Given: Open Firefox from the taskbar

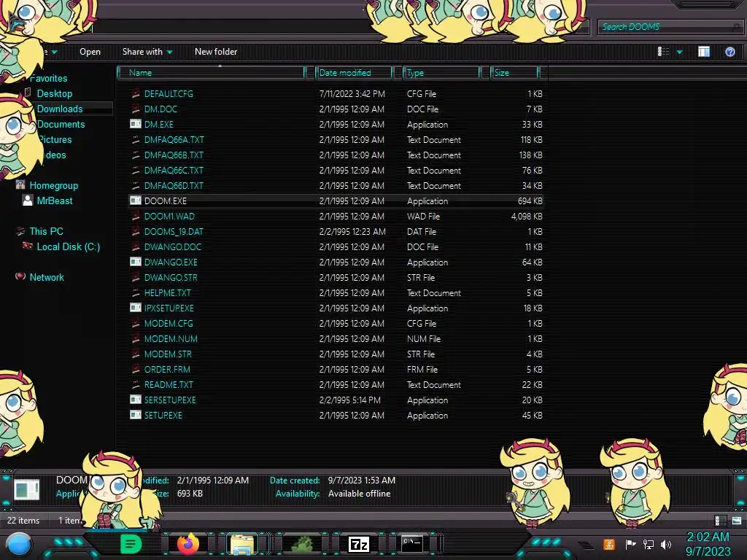Looking at the screenshot, I should coord(188,543).
